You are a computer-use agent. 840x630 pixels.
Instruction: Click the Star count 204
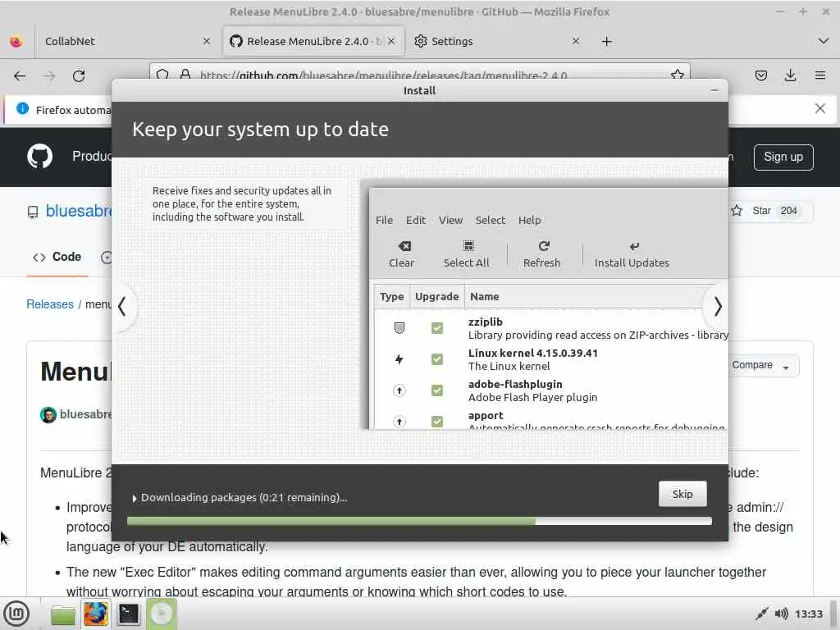(x=788, y=211)
